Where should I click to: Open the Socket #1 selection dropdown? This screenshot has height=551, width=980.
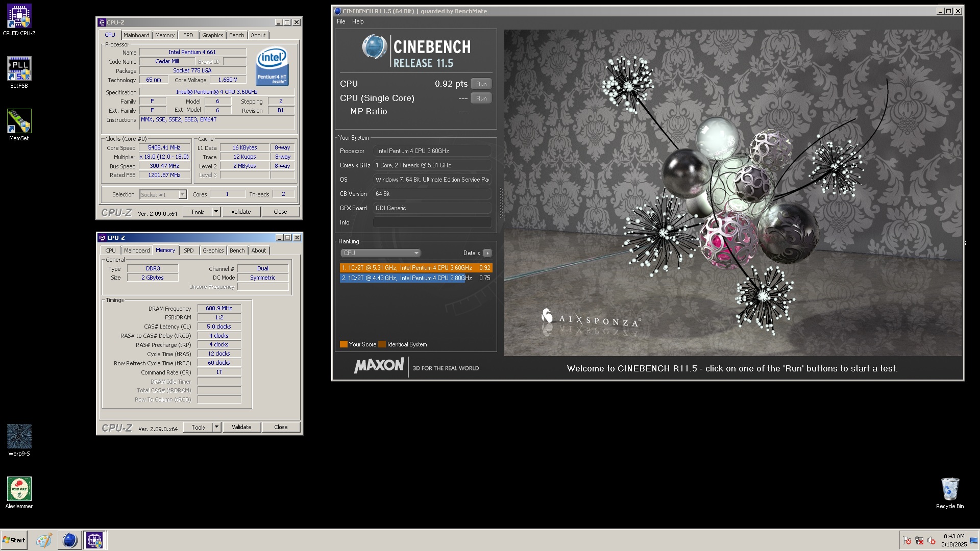click(163, 195)
